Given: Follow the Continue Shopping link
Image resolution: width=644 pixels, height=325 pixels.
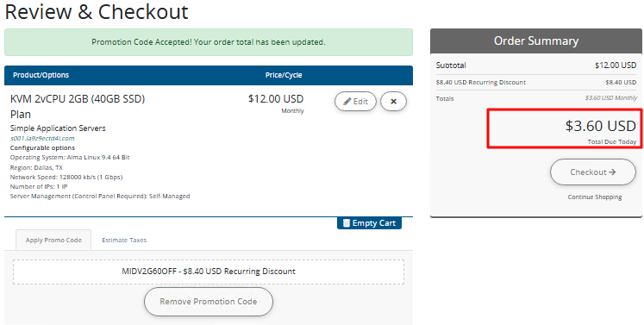Looking at the screenshot, I should (594, 197).
